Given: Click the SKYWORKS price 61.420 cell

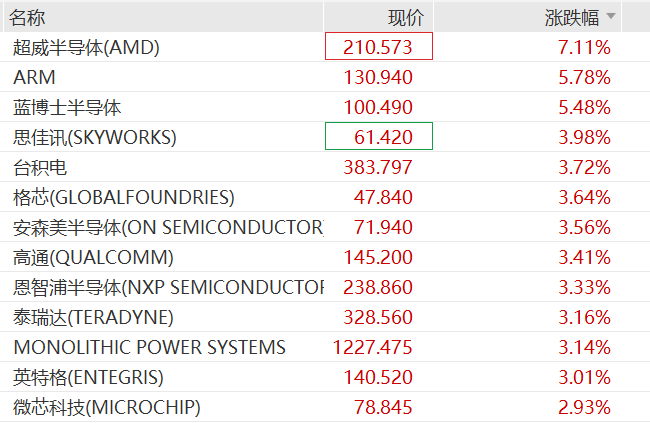Looking at the screenshot, I should pyautogui.click(x=379, y=137).
